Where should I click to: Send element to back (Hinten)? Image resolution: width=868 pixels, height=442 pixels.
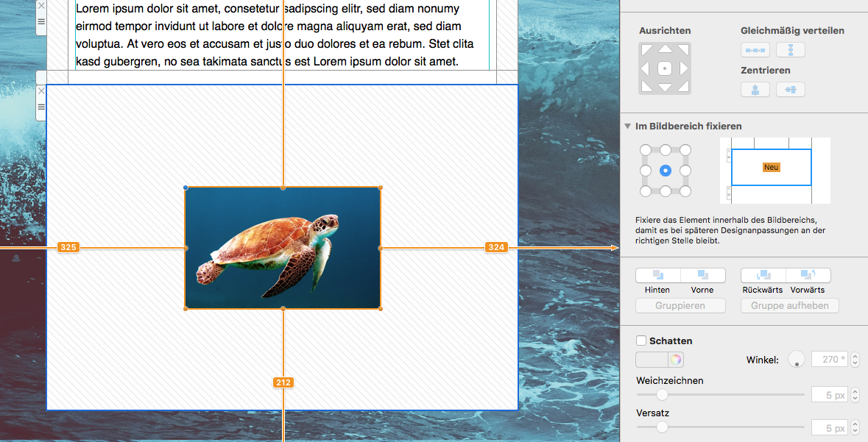[x=657, y=275]
